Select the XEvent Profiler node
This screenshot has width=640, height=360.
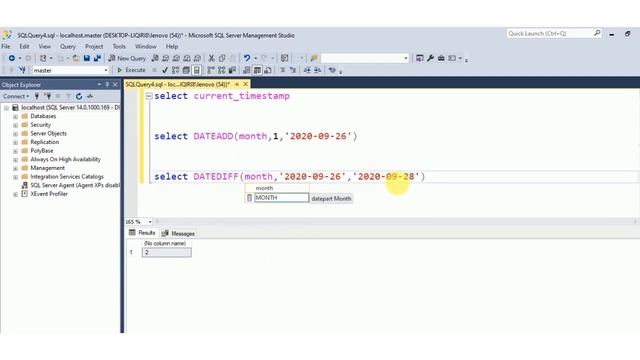pyautogui.click(x=49, y=194)
